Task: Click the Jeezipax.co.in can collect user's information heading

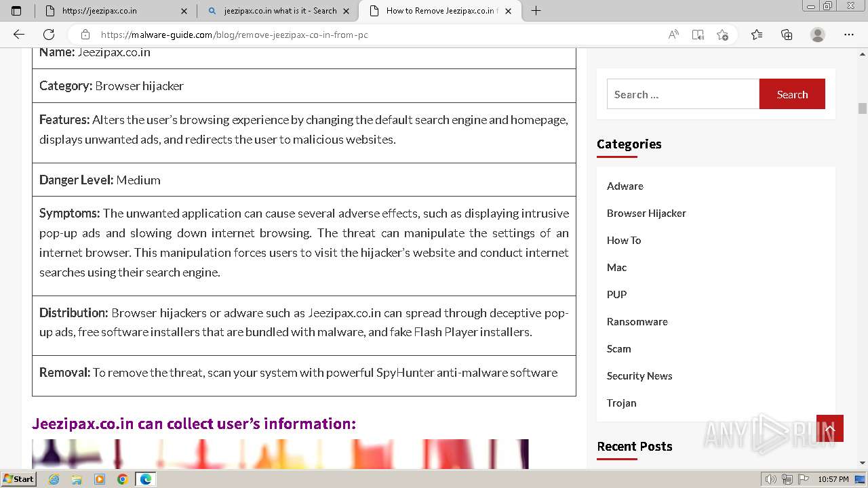Action: (194, 424)
